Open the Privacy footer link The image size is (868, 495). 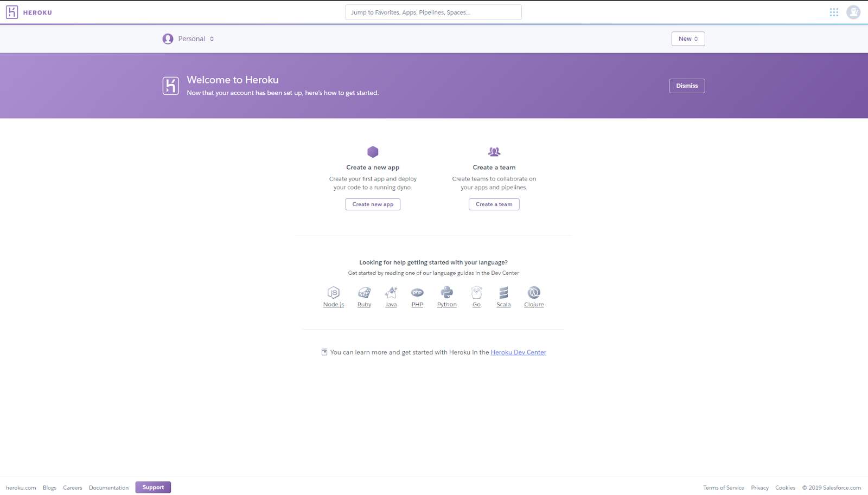[x=760, y=488]
